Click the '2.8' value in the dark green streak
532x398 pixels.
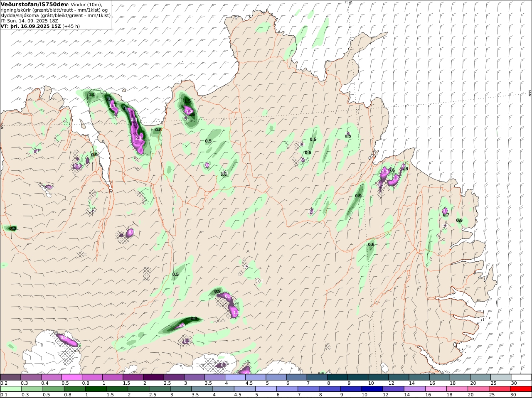[x=194, y=319]
